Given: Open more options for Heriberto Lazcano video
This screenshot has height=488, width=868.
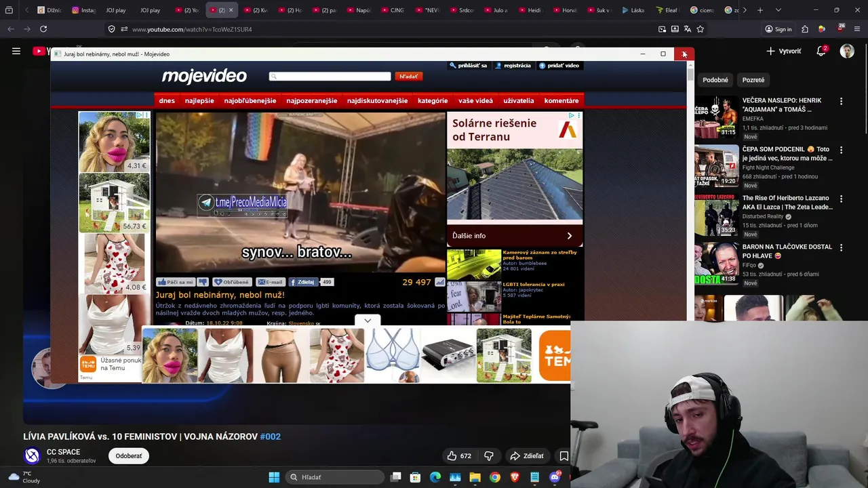Looking at the screenshot, I should click(x=842, y=199).
